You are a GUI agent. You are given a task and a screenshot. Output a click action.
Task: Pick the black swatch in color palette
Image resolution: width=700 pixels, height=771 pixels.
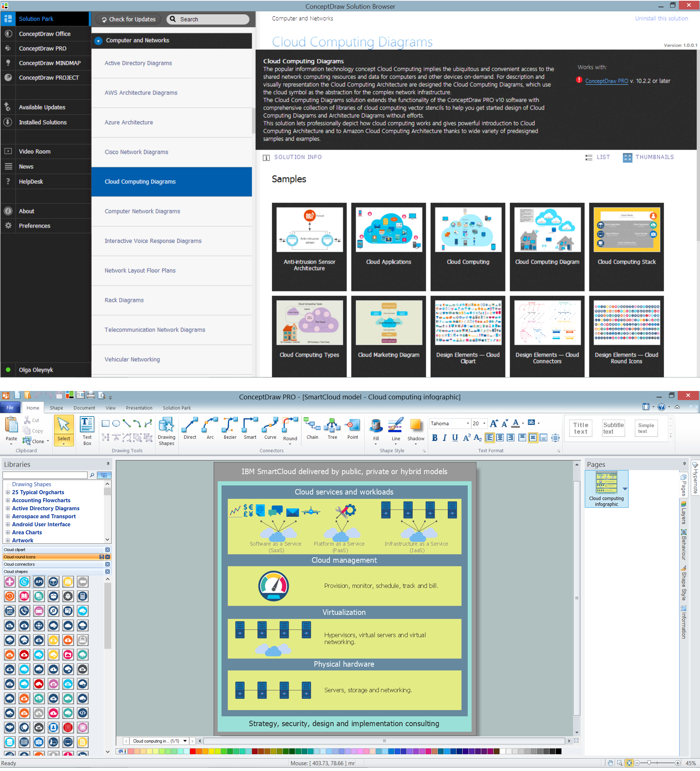click(x=558, y=752)
